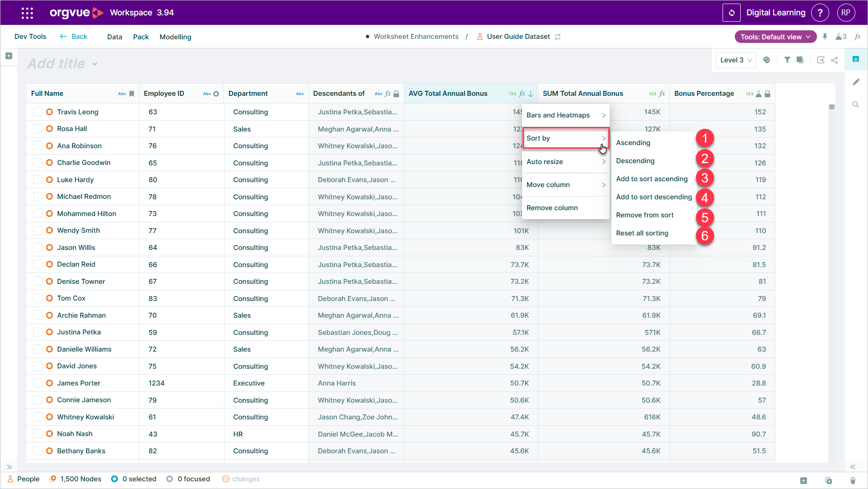
Task: Click the search magnifier icon in right sidebar
Action: [x=855, y=105]
